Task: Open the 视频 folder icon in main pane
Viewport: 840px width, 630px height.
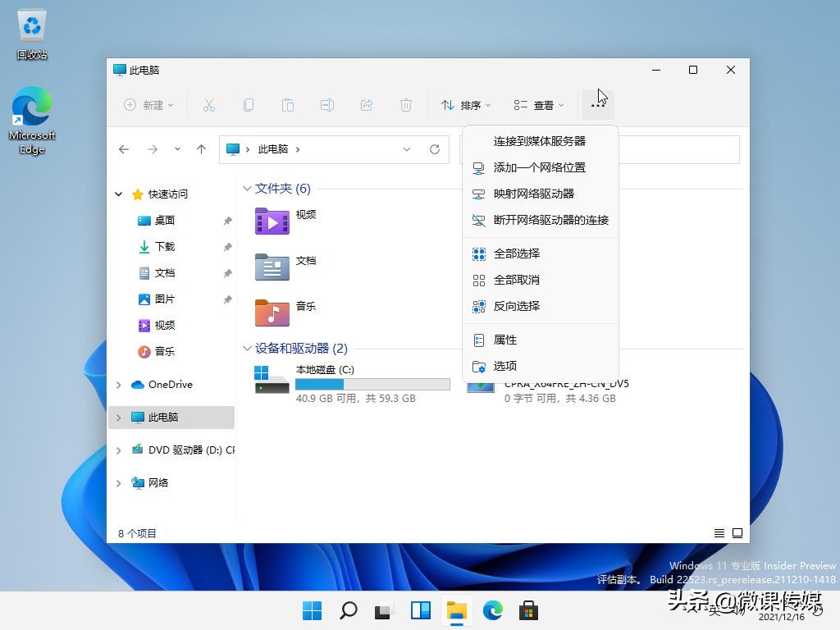Action: pyautogui.click(x=272, y=221)
